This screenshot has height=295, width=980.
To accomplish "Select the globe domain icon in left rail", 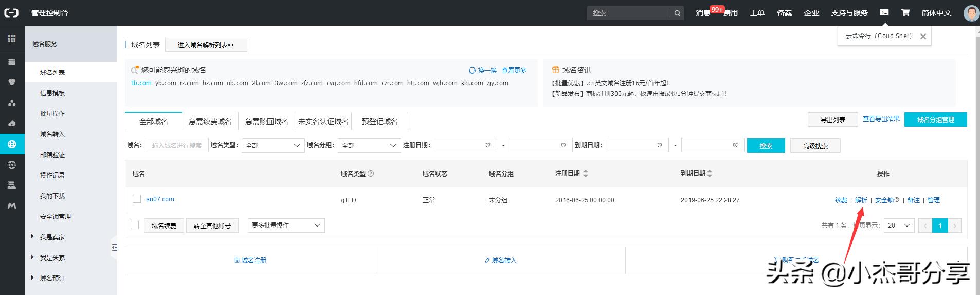I will (x=12, y=144).
